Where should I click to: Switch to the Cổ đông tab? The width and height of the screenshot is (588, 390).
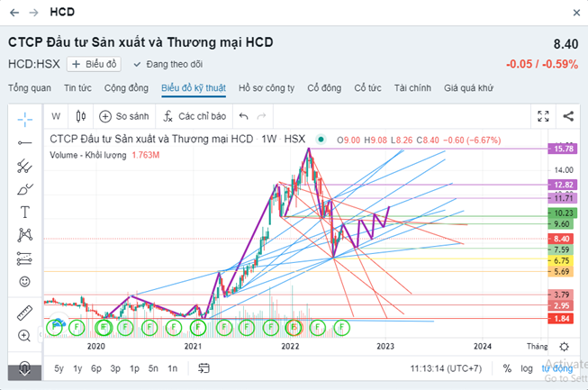[324, 88]
